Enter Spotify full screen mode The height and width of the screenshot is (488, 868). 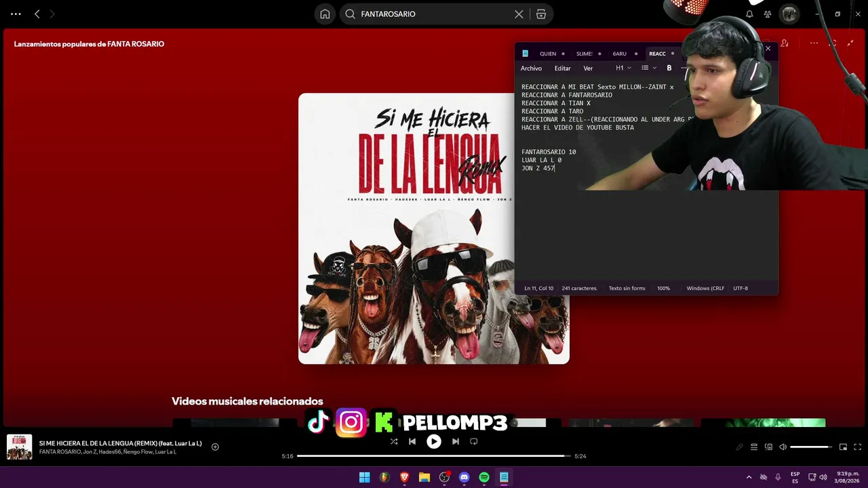click(857, 447)
